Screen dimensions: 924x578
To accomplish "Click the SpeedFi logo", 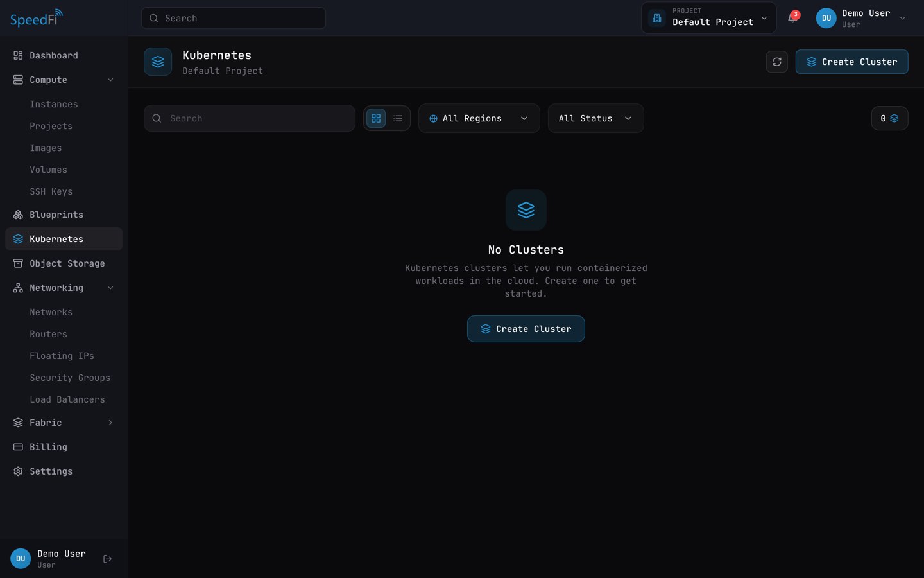I will 37,18.
